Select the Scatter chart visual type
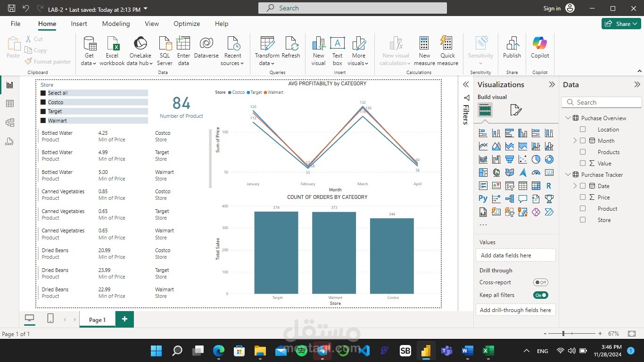This screenshot has width=644, height=362. [522, 159]
